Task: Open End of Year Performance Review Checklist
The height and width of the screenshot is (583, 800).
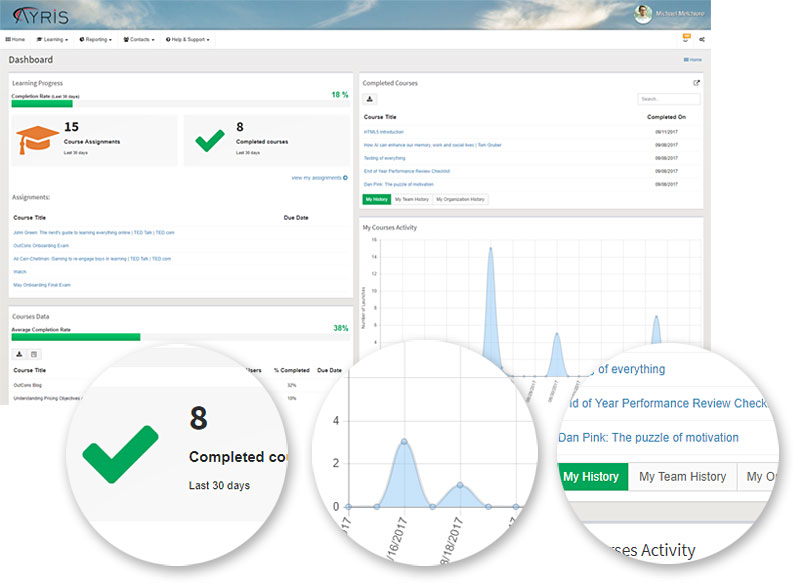Action: point(407,171)
